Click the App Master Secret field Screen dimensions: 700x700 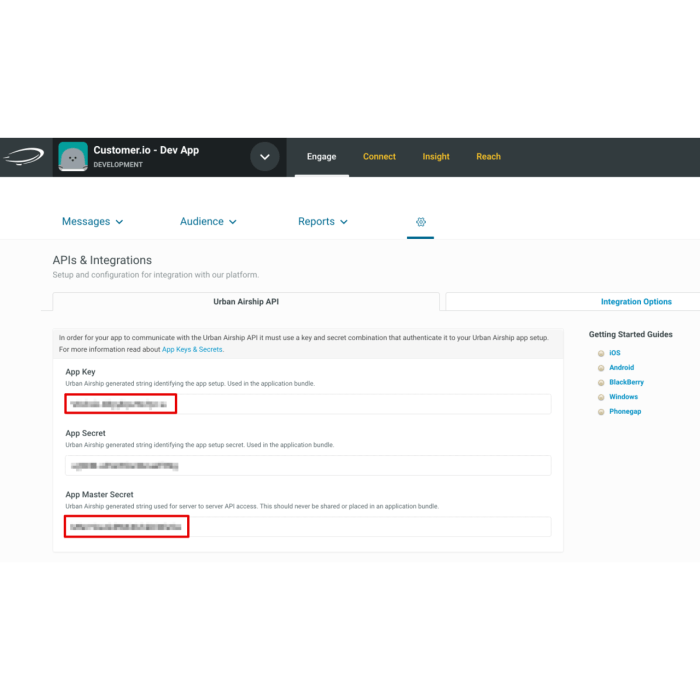click(308, 527)
